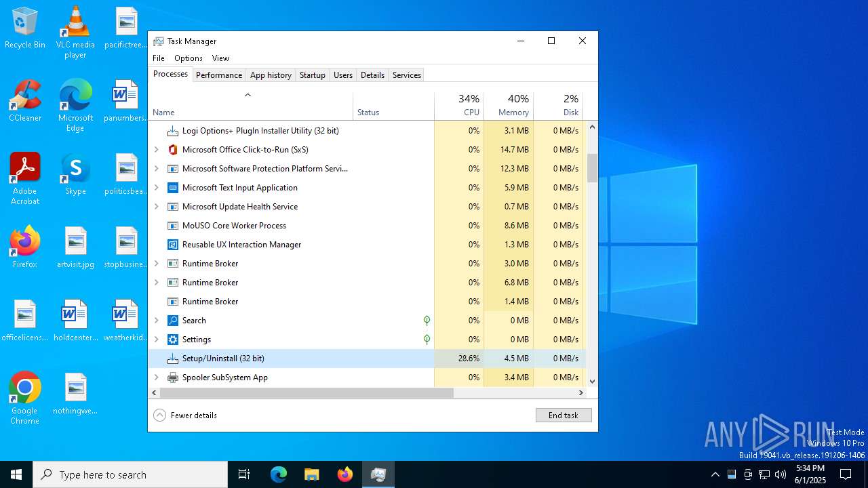Sort processes by the CPU column

[459, 105]
